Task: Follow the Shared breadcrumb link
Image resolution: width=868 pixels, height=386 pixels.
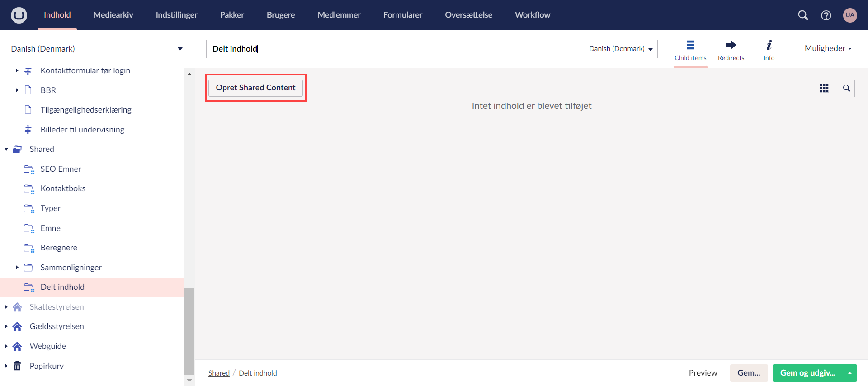Action: click(x=219, y=373)
